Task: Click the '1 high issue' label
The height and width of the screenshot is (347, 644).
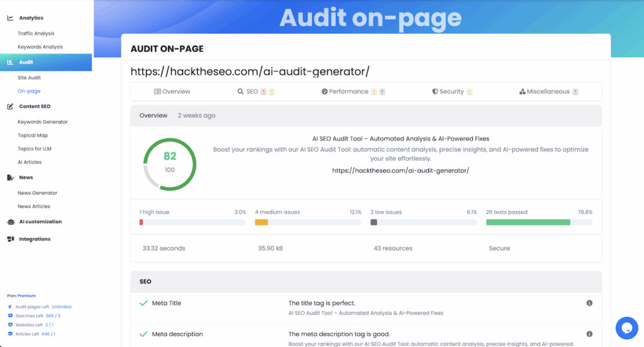Action: pos(155,212)
